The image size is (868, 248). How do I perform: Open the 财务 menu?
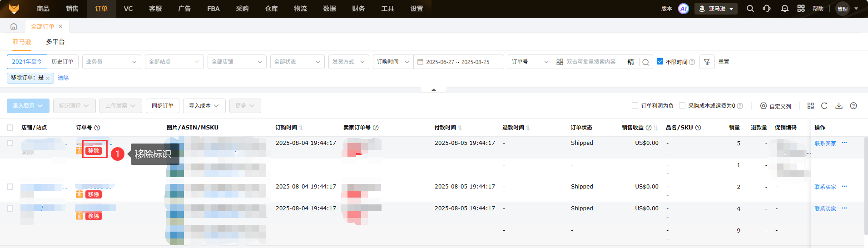pos(358,9)
